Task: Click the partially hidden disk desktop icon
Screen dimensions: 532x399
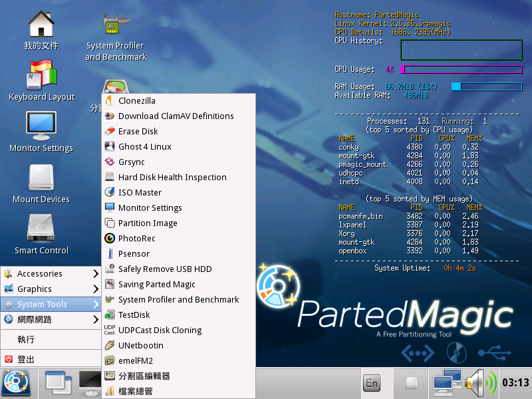Action: [x=116, y=86]
